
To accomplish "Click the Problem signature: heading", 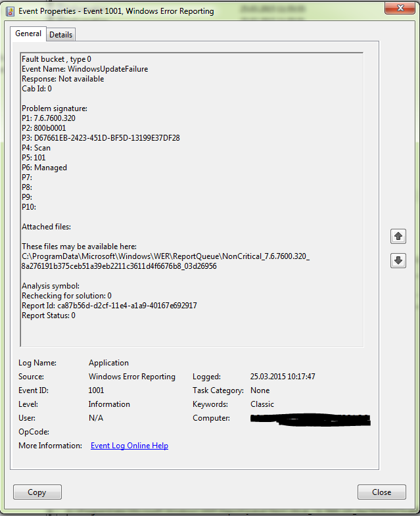I will coord(55,108).
